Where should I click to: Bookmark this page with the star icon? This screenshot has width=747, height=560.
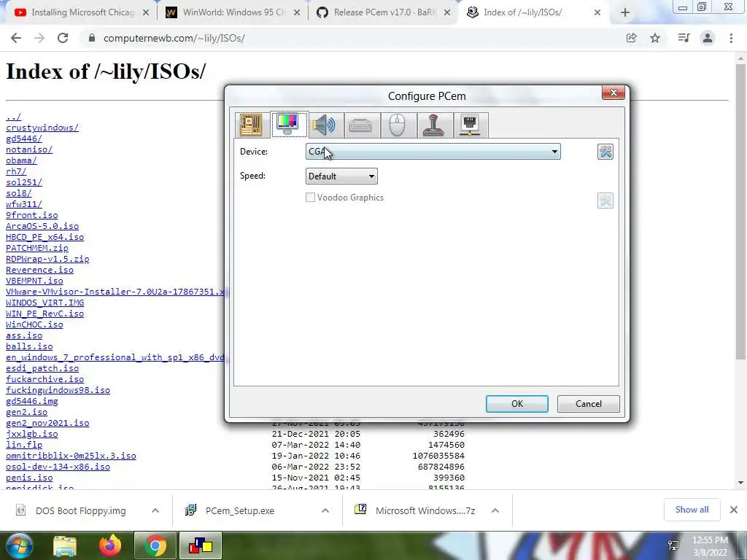click(x=655, y=38)
